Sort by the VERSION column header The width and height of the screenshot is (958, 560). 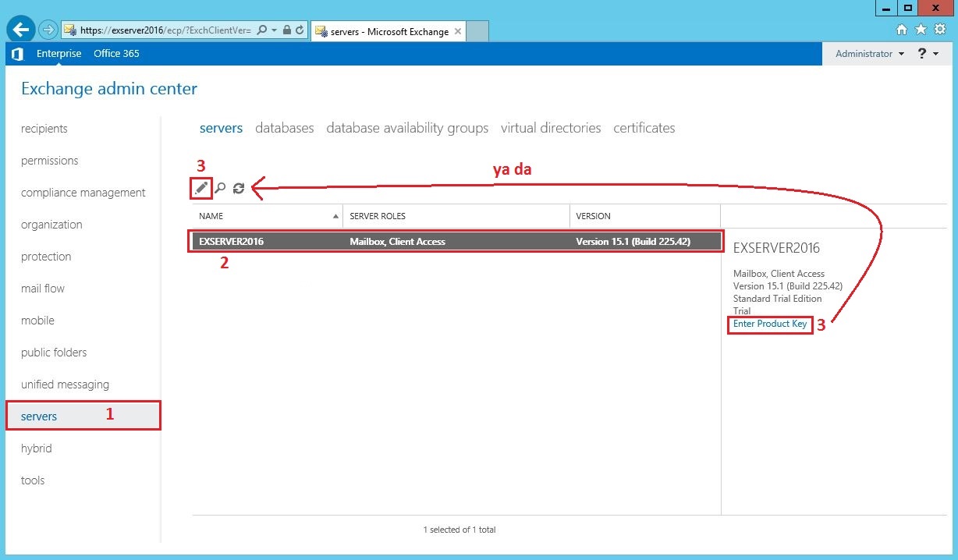pos(645,216)
